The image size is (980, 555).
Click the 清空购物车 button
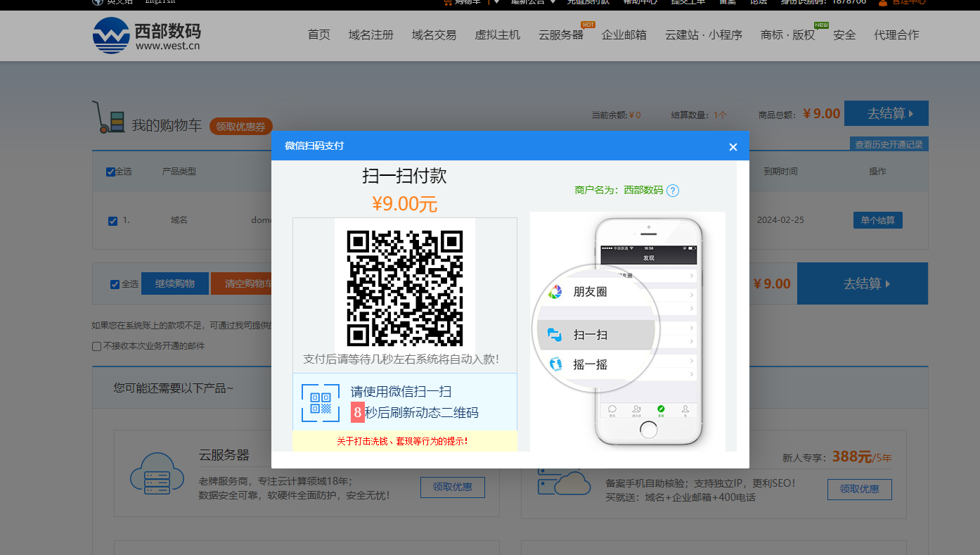tap(242, 283)
